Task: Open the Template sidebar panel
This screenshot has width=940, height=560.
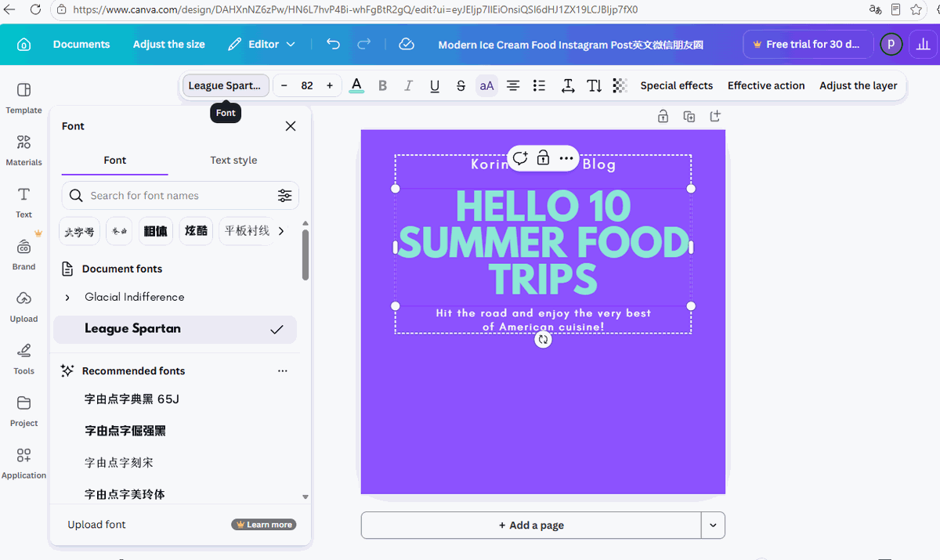Action: [23, 98]
